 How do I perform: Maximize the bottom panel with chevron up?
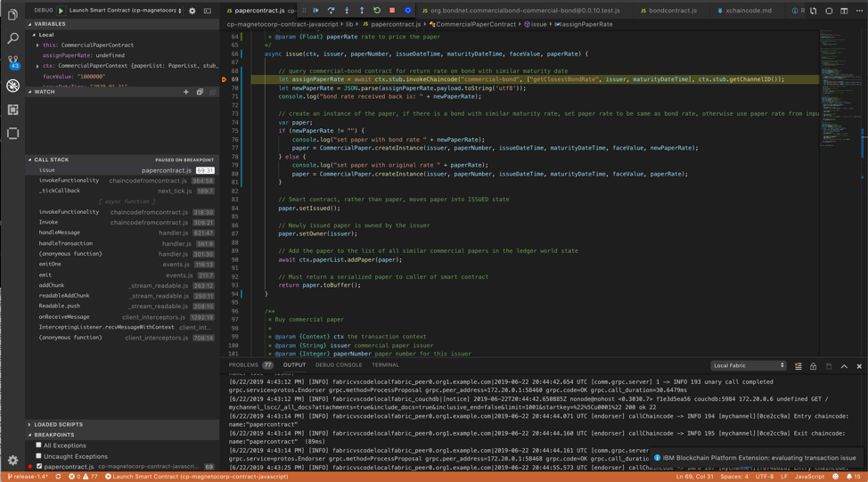coord(844,366)
